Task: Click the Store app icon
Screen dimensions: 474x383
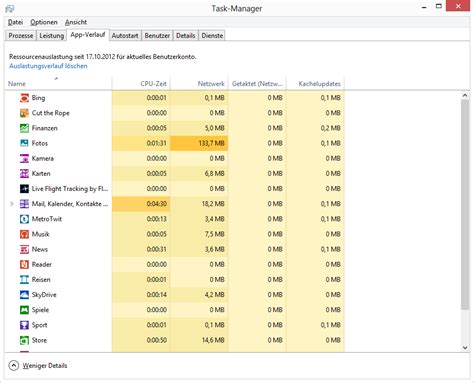Action: pyautogui.click(x=24, y=340)
